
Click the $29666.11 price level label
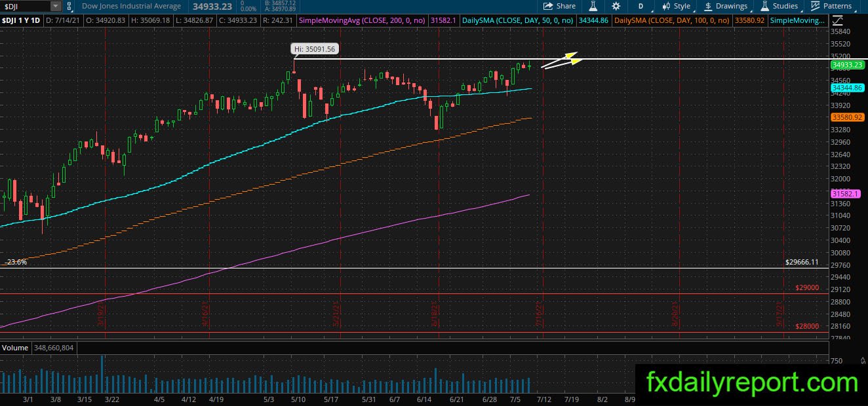(x=802, y=262)
